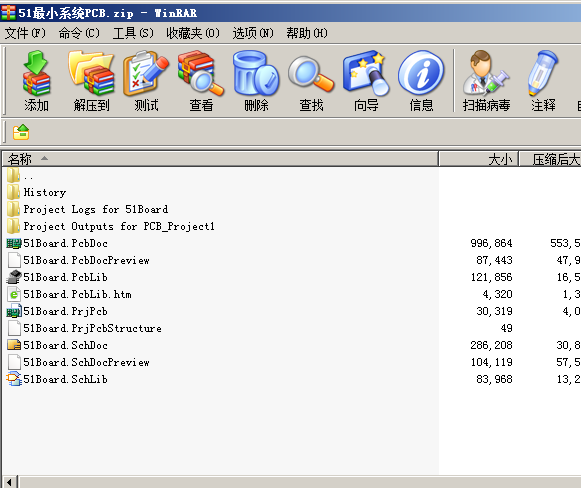Click the size value 104,119

coord(491,362)
